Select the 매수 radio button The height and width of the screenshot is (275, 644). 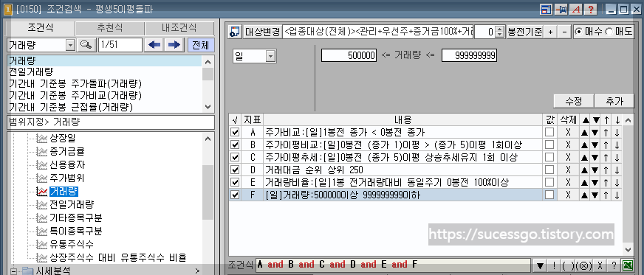coord(578,32)
